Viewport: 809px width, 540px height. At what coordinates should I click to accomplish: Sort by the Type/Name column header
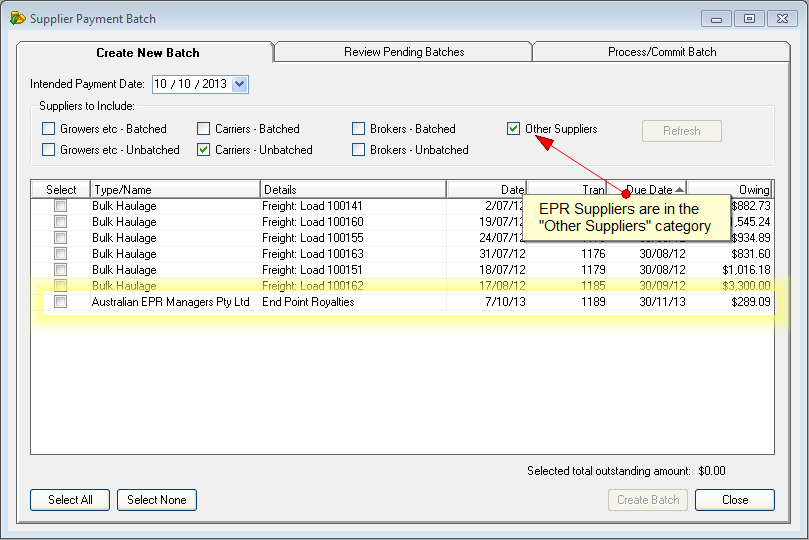[175, 190]
